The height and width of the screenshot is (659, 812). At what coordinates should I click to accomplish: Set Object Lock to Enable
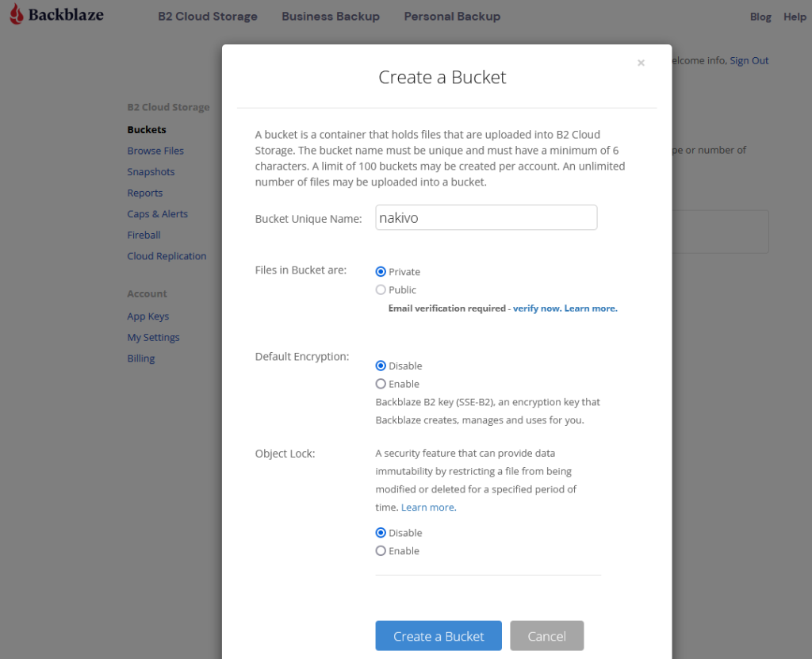pyautogui.click(x=381, y=550)
